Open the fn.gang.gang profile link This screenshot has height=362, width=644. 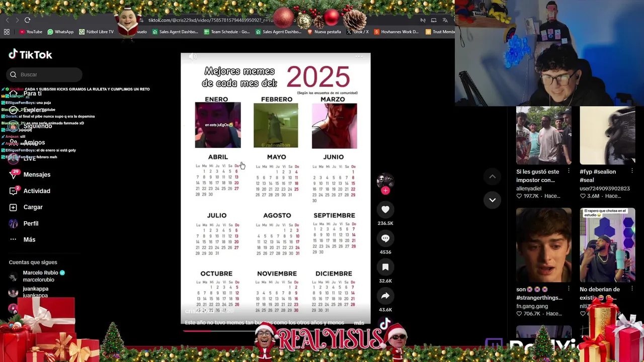[532, 306]
